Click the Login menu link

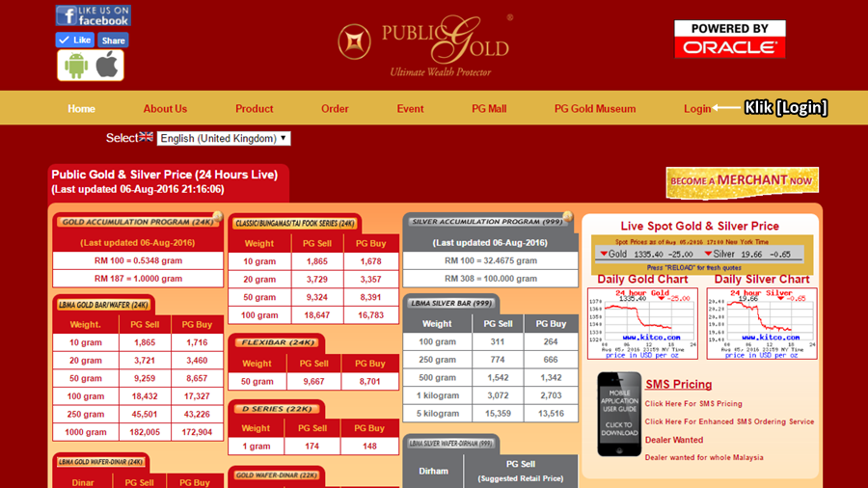[697, 108]
